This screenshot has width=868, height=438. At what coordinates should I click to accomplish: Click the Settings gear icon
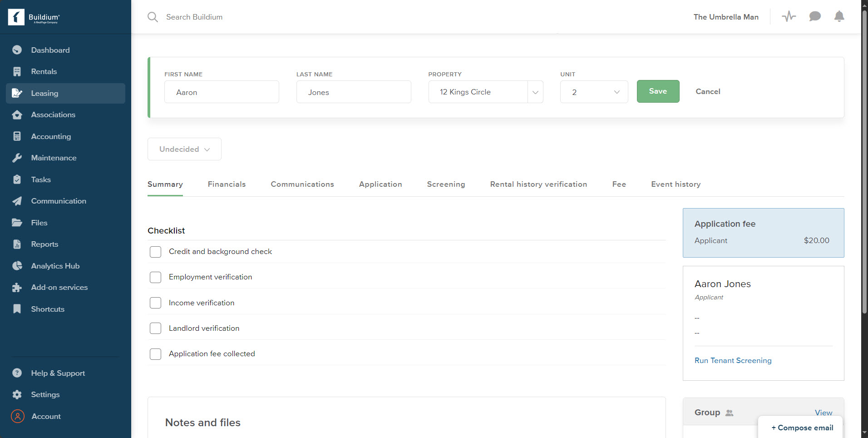tap(17, 394)
